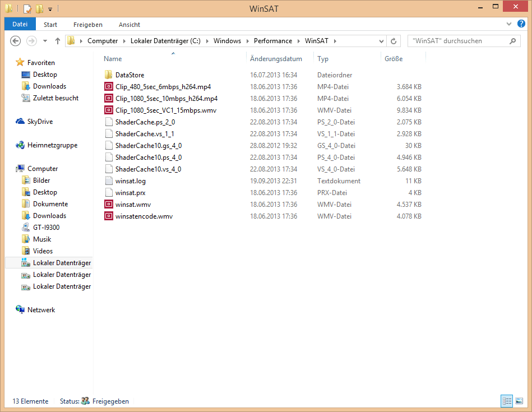Open the Quick Access Toolbar customize dropdown
Viewport: 532px width, 412px height.
click(50, 9)
